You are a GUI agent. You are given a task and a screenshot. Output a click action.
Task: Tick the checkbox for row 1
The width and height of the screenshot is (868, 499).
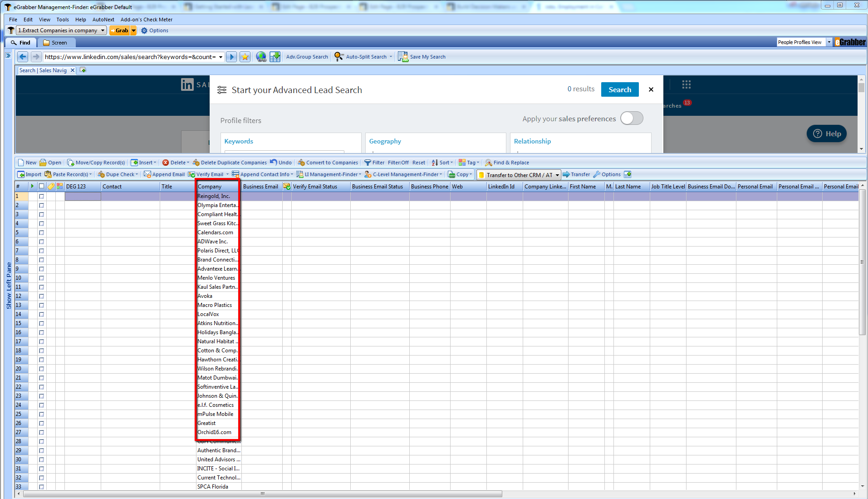[x=41, y=196]
